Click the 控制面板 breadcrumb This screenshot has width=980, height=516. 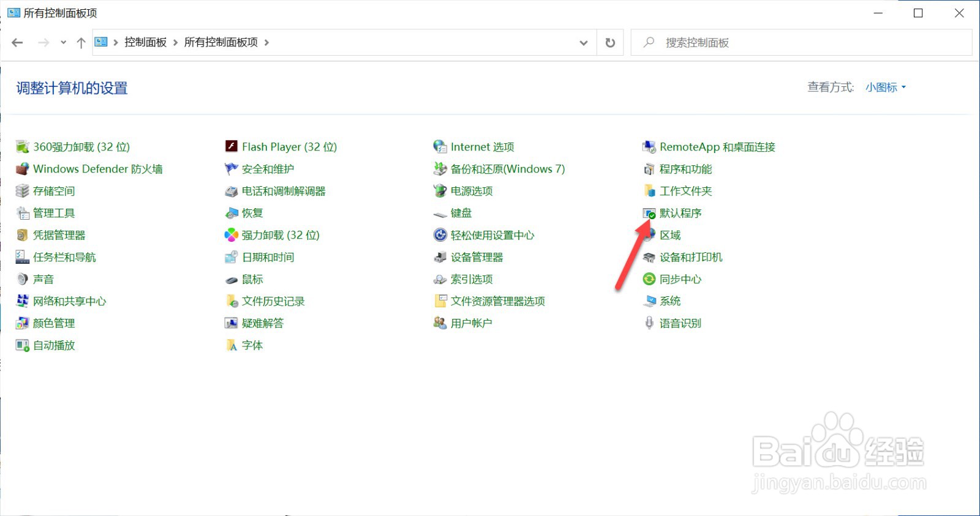(x=146, y=42)
